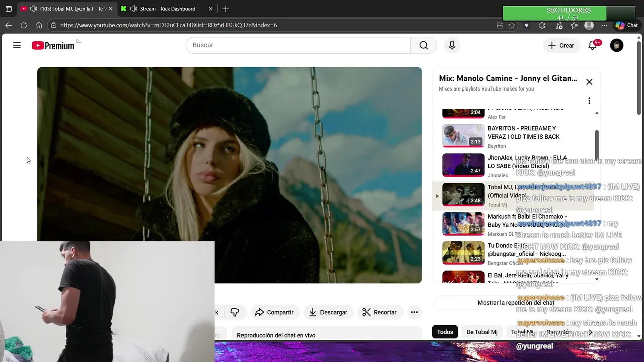This screenshot has height=362, width=644.
Task: Click Bayriton channel name in playlist
Action: point(497,146)
